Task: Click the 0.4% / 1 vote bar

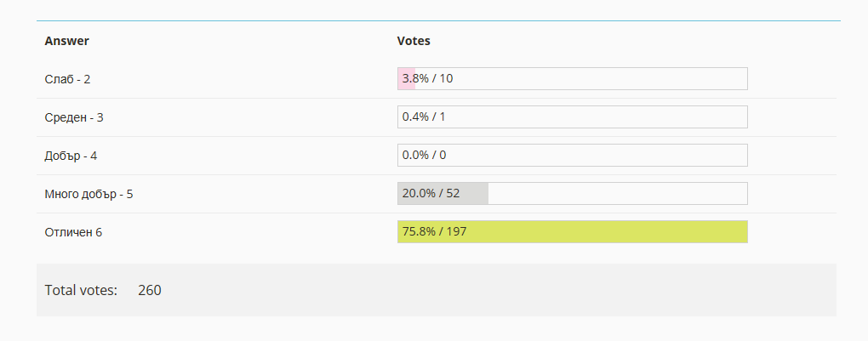Action: click(573, 117)
